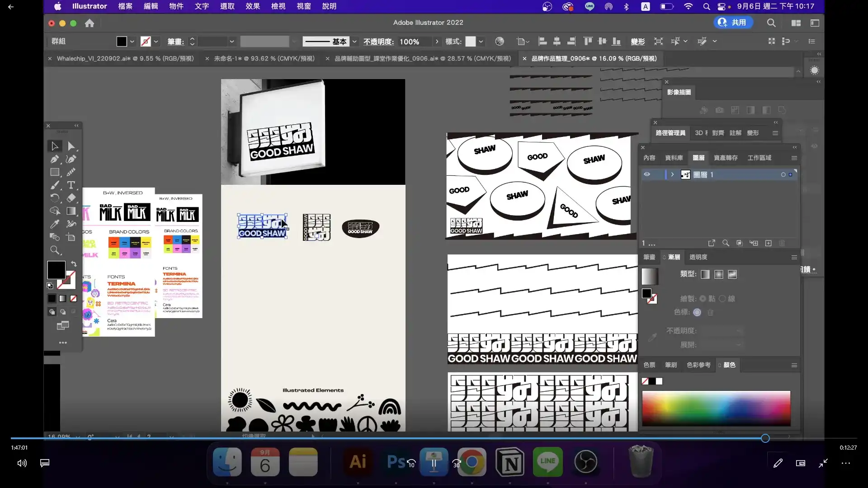The width and height of the screenshot is (868, 488).
Task: Select the Pen tool
Action: pos(55,159)
